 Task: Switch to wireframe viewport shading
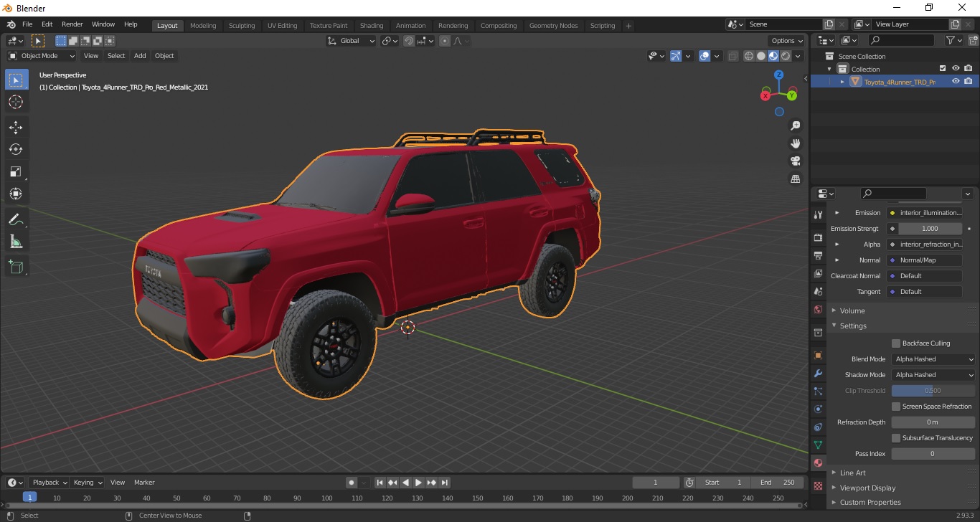[x=749, y=56]
